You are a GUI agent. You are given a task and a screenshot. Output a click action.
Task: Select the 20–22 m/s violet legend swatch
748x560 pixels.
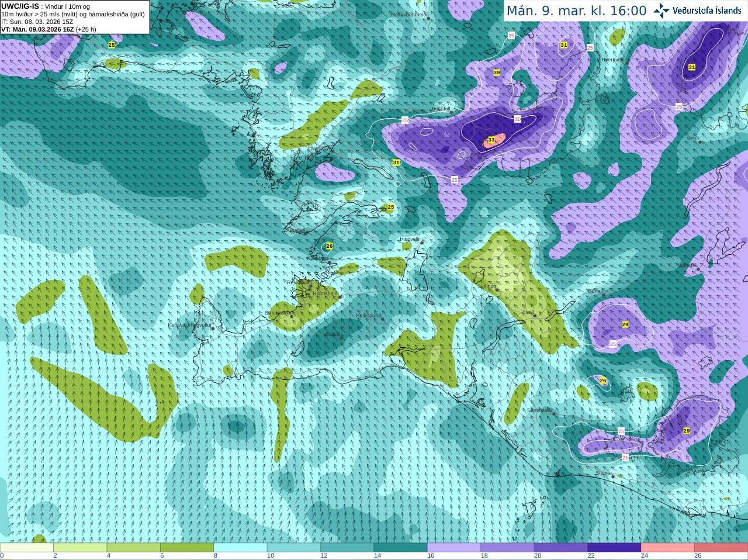click(561, 548)
